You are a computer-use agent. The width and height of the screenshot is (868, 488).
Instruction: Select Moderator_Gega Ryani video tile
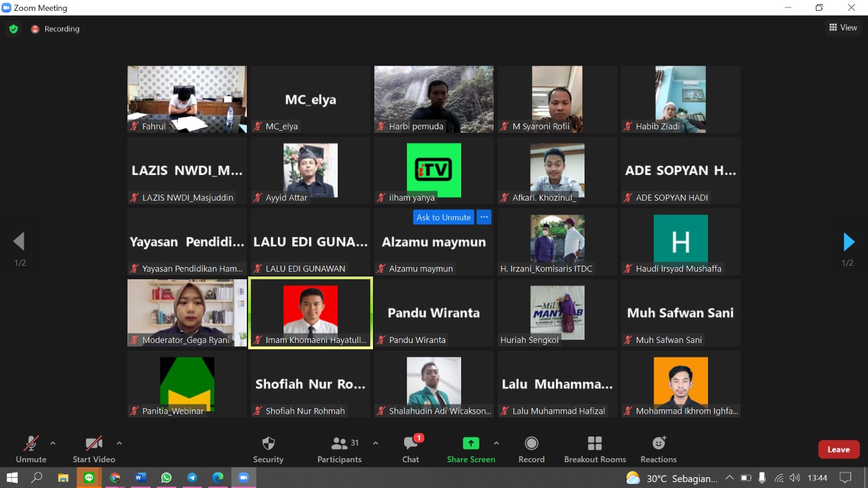click(x=187, y=312)
